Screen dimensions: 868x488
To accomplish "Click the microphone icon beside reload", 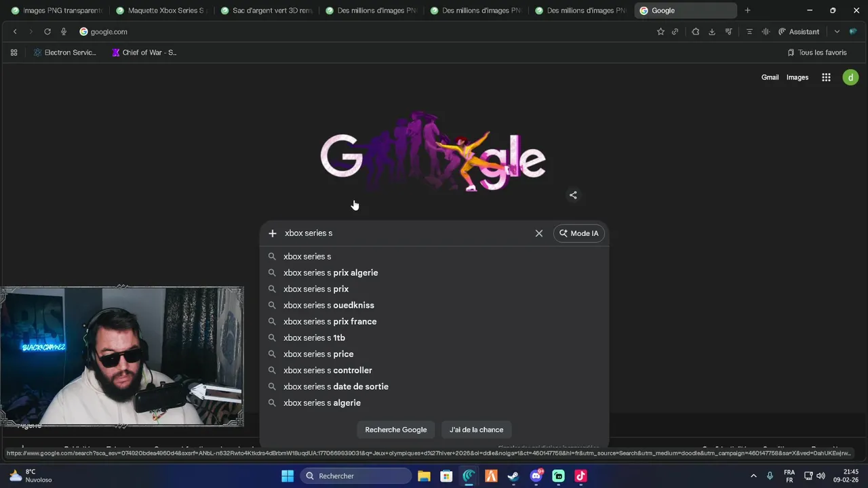I will 64,32.
